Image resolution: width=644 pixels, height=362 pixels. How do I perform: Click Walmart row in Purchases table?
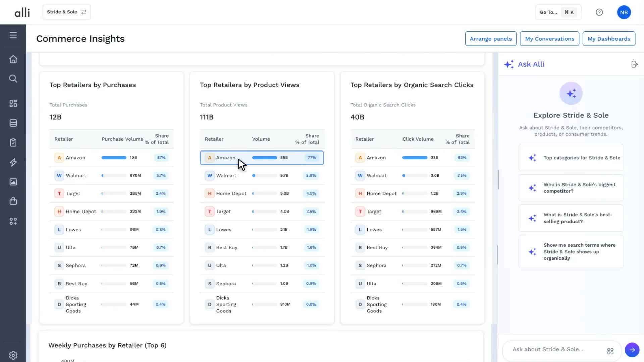pos(111,176)
